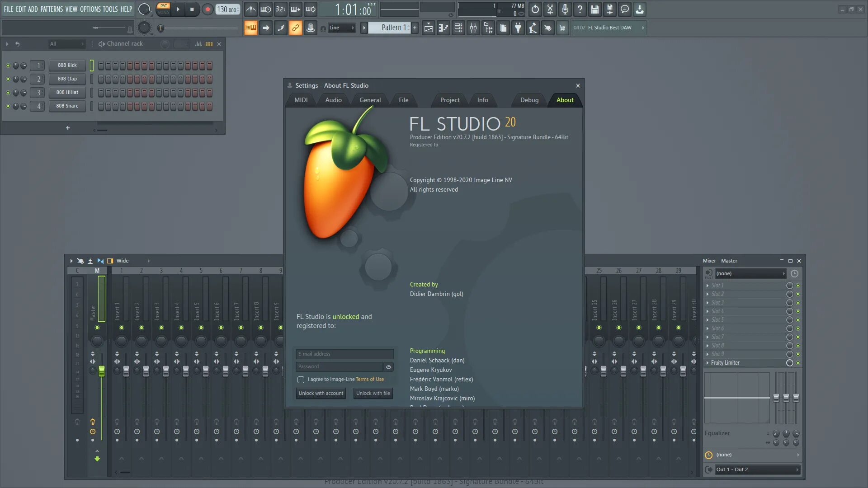Click the E-mail address field
This screenshot has height=488, width=868.
point(345,354)
